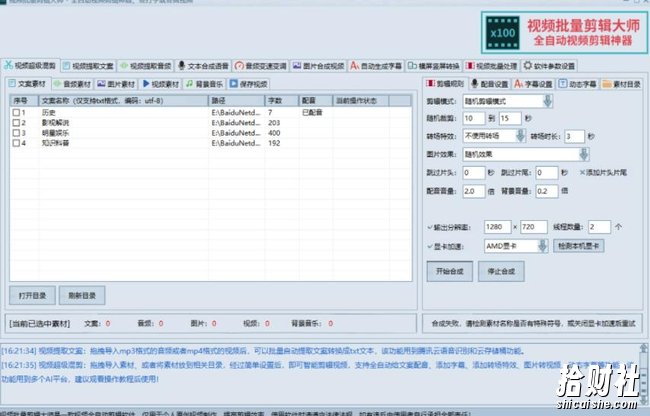Select the 音频素材 sub-tab
650x416 pixels.
tap(72, 84)
